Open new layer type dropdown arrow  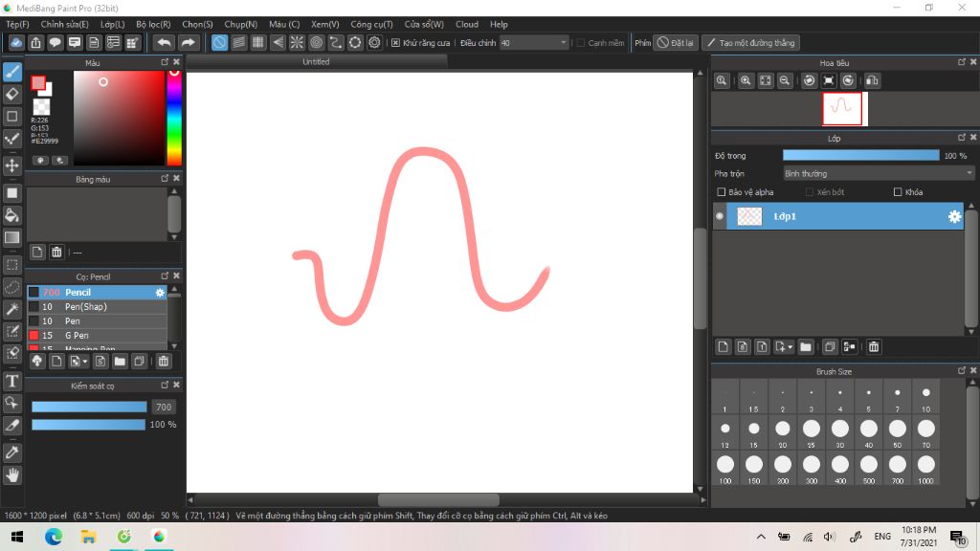(x=790, y=346)
